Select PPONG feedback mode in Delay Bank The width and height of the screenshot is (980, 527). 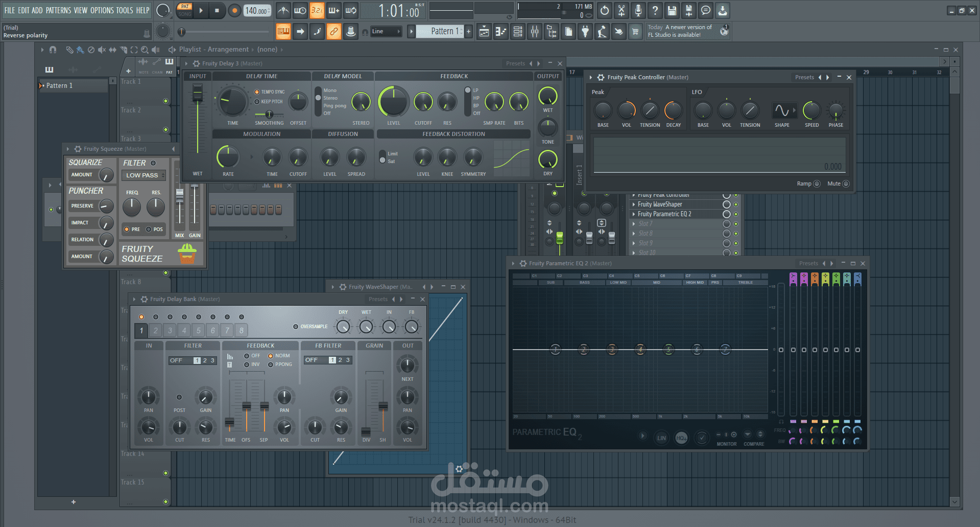tap(271, 364)
